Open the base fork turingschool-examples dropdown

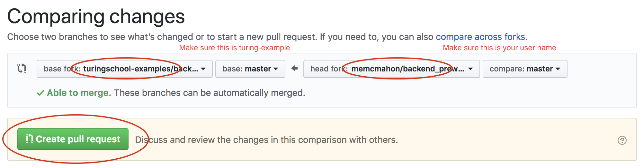125,69
